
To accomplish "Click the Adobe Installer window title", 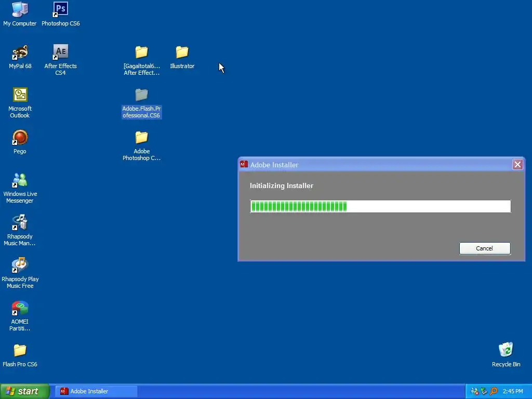I will (274, 165).
